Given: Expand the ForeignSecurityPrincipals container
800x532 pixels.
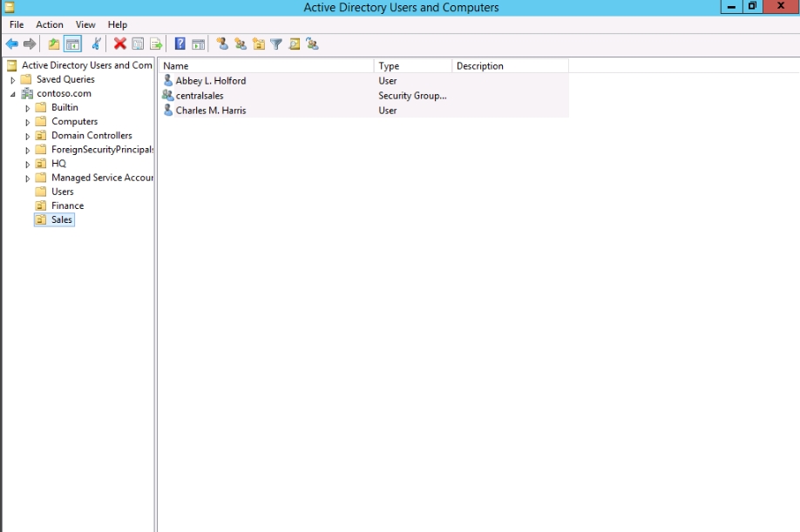Looking at the screenshot, I should [28, 151].
